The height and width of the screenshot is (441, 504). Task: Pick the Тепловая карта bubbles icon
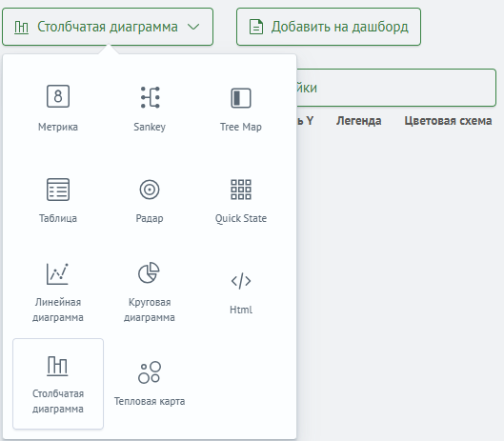[150, 372]
